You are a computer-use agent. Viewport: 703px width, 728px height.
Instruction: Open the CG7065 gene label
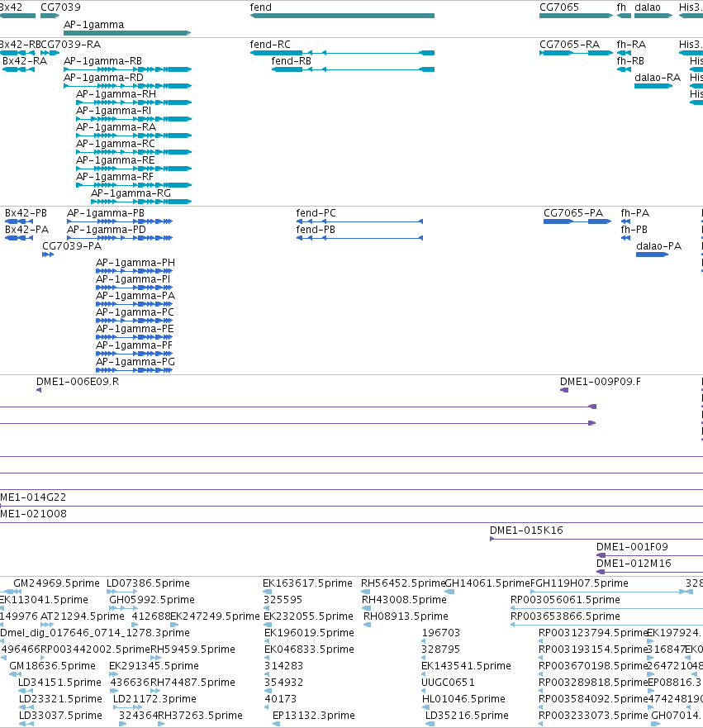click(559, 7)
